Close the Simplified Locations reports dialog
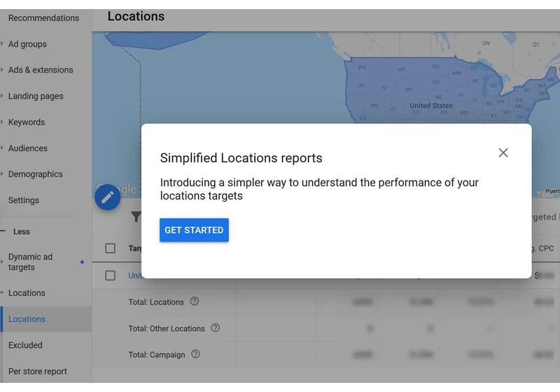 click(503, 153)
